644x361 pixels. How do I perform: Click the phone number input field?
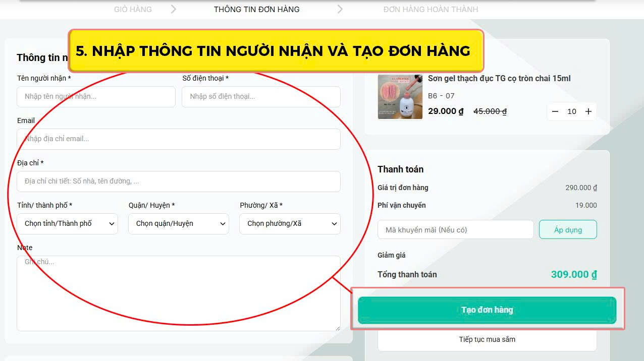coord(261,97)
